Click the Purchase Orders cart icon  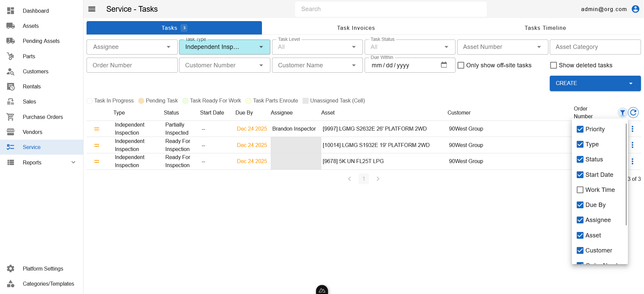point(11,117)
